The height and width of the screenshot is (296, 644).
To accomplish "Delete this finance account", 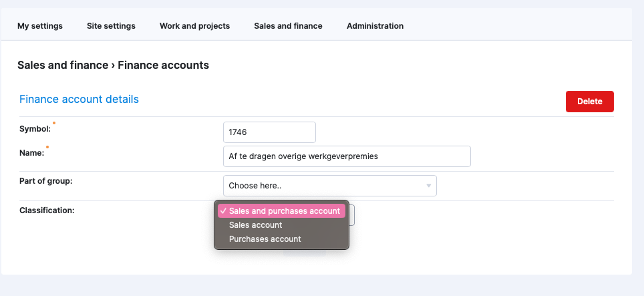I will click(590, 102).
